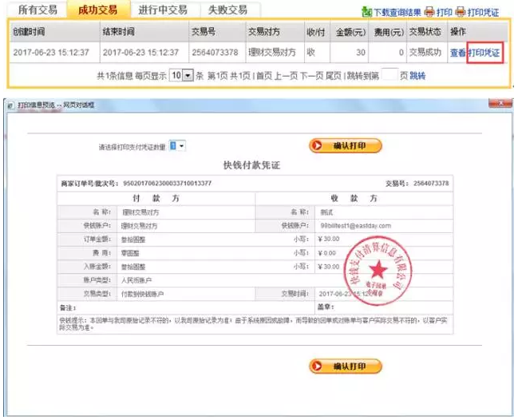Click the printer icon beside 打印
The width and height of the screenshot is (518, 420).
tap(429, 12)
